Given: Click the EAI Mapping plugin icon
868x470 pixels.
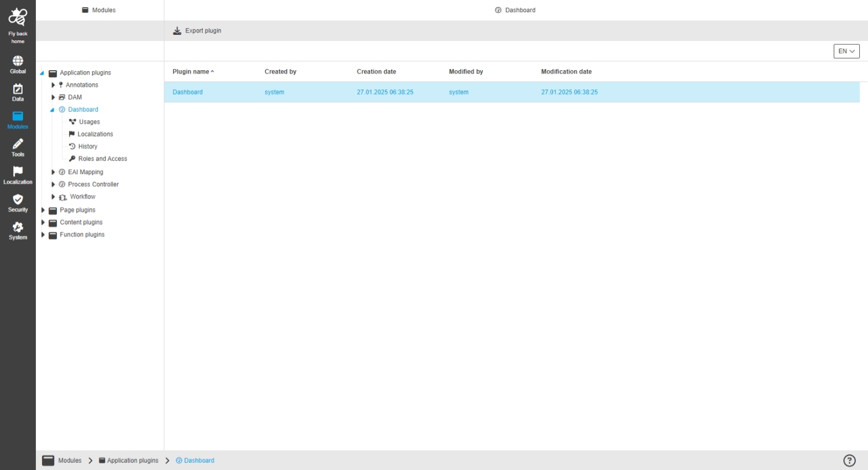Looking at the screenshot, I should coord(62,172).
